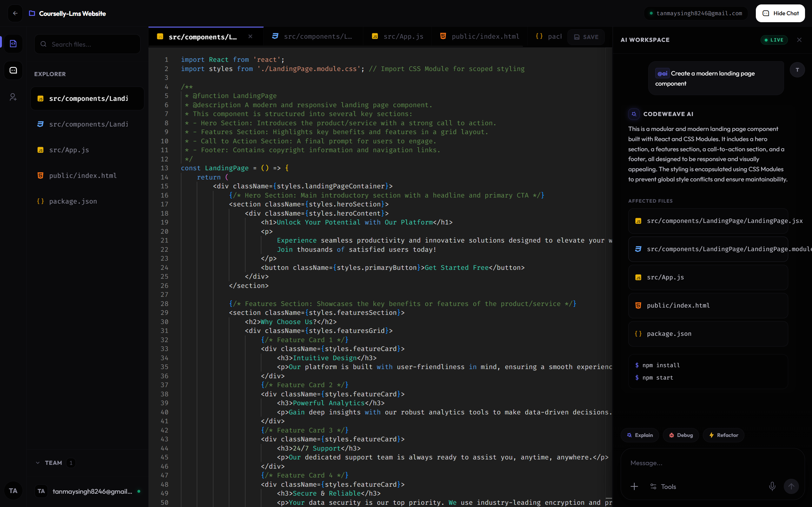This screenshot has height=507, width=812.
Task: Open affected file package.json
Action: tap(708, 334)
